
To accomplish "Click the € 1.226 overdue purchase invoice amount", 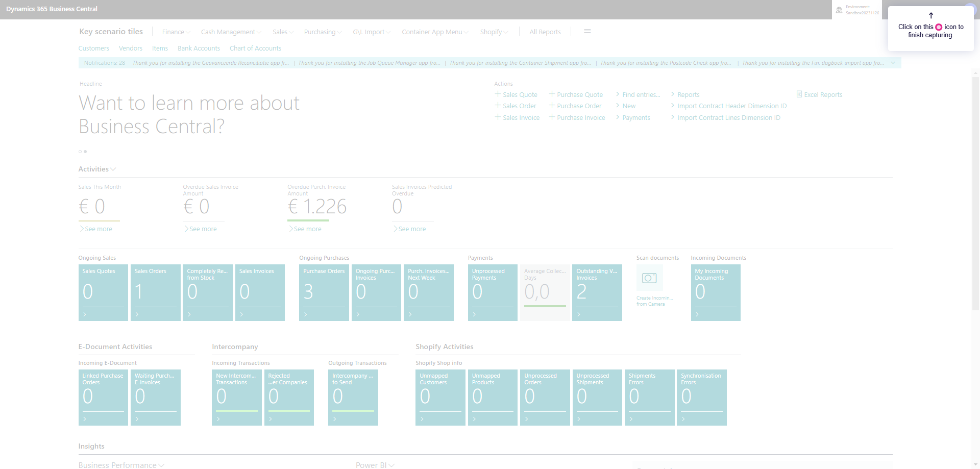I will pos(317,207).
